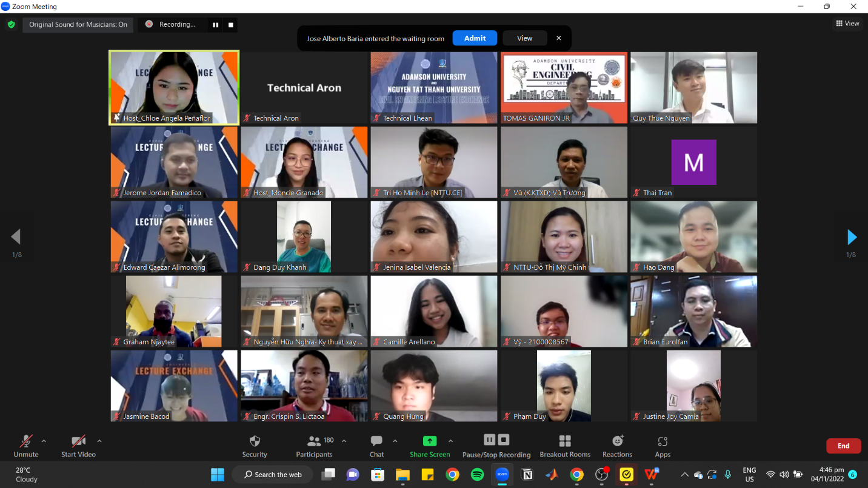Start Video with camera button
Viewport: 868px width, 488px height.
pos(78,446)
